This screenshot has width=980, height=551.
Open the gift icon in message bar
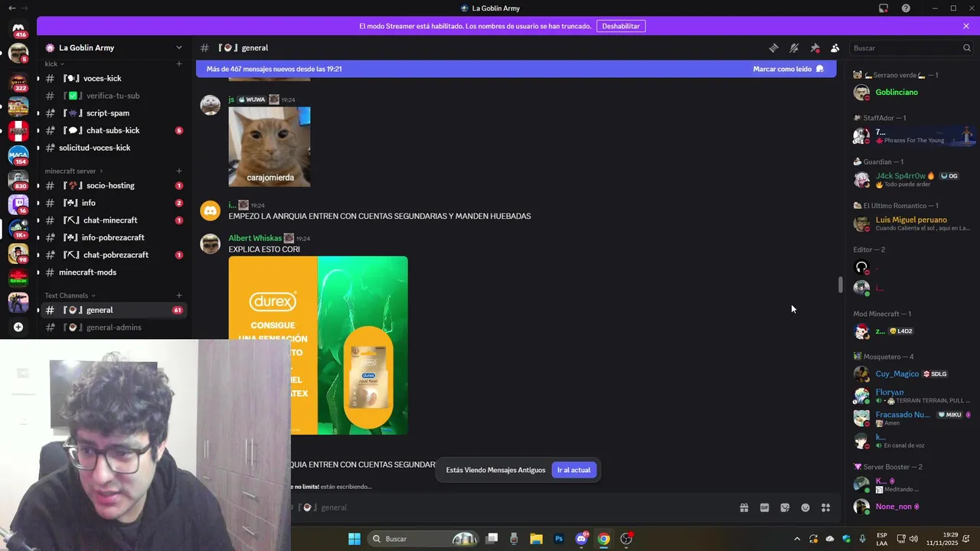pyautogui.click(x=743, y=507)
